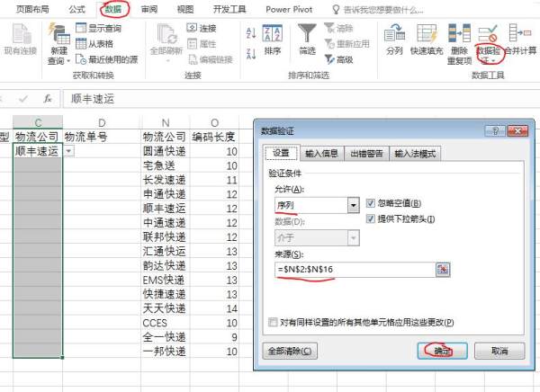Sort ascending with the A-Z icon

click(x=251, y=33)
